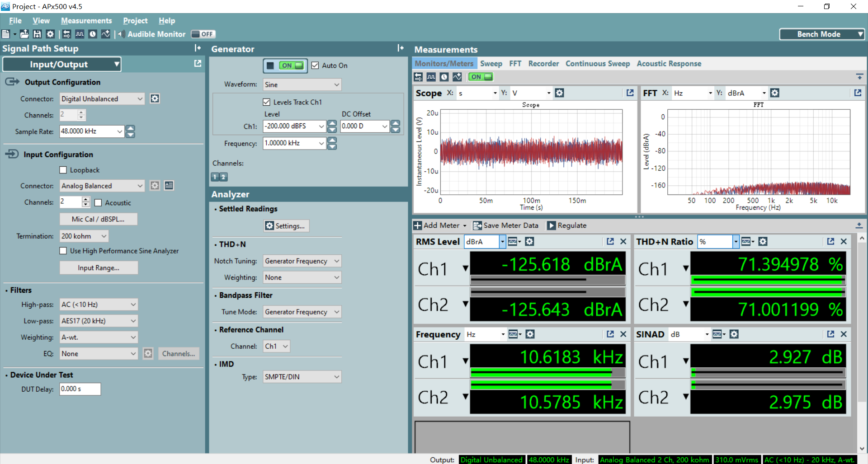Collapse the Signal Path Setup panel

point(198,48)
